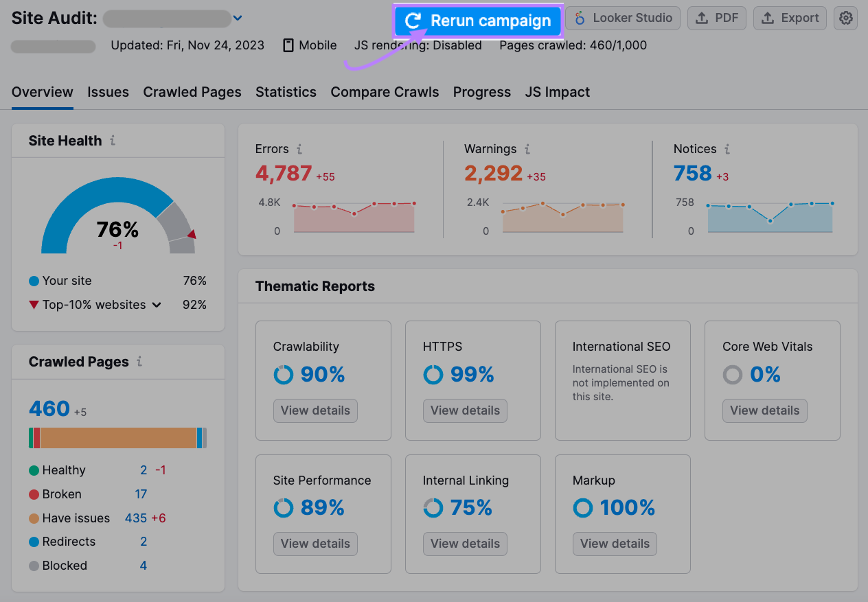Collapse the Rerun campaign refresh arrow icon

point(413,21)
